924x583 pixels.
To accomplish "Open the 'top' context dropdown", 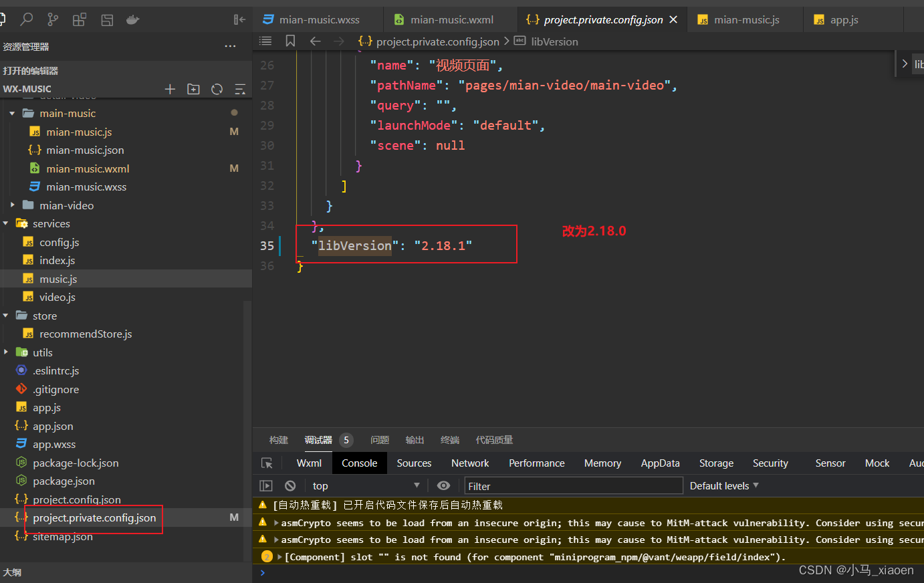I will [366, 486].
